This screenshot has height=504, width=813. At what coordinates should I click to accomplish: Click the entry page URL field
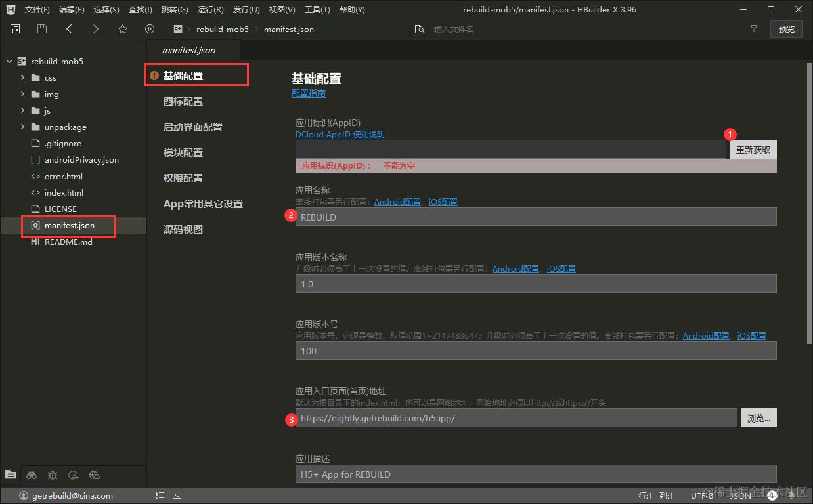516,418
